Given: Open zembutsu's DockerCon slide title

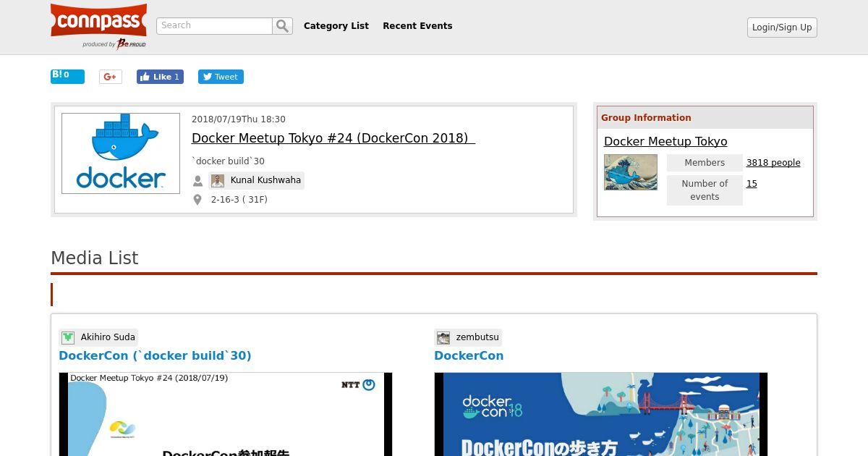Looking at the screenshot, I should point(469,355).
